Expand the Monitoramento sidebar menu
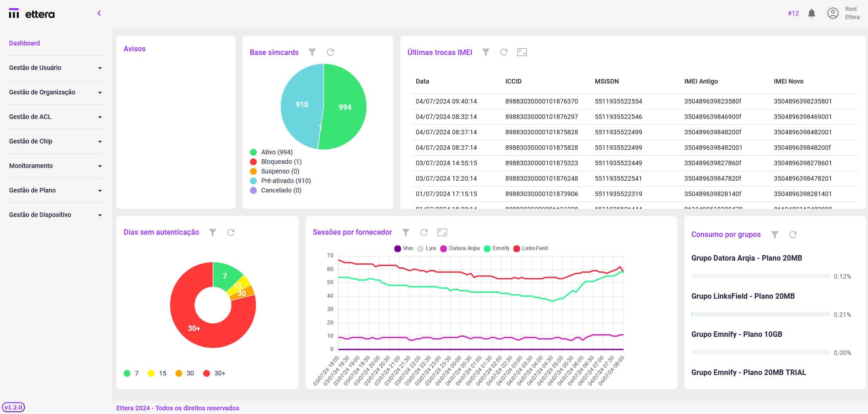This screenshot has height=414, width=868. point(55,166)
